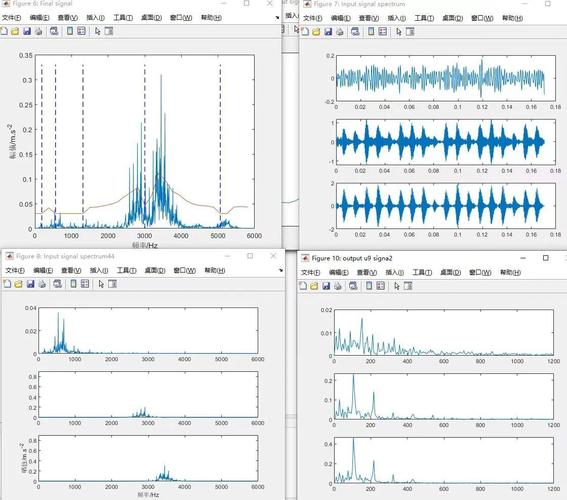Print Figure 8 using printer icon
The height and width of the screenshot is (500, 567).
click(x=42, y=284)
